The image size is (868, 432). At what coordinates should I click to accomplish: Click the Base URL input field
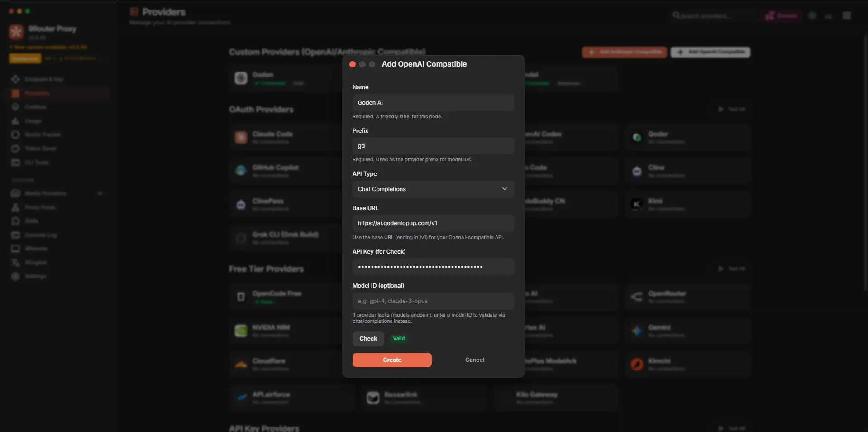tap(433, 223)
